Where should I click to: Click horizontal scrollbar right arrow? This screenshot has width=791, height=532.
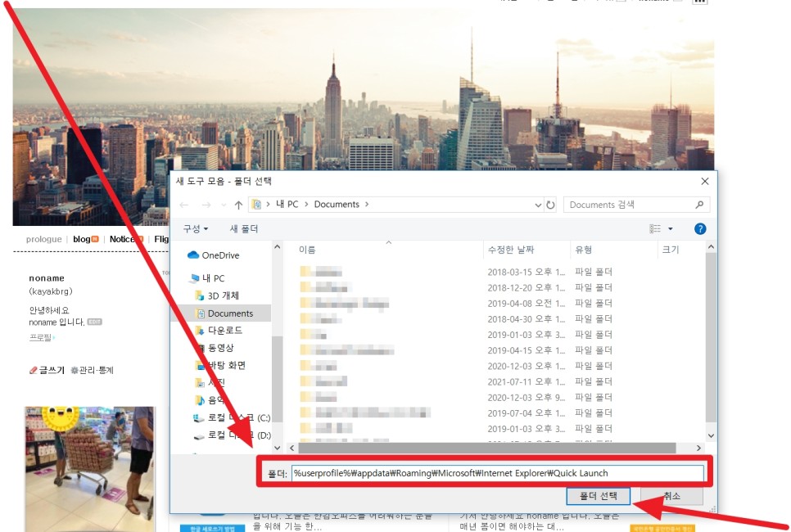click(x=698, y=448)
